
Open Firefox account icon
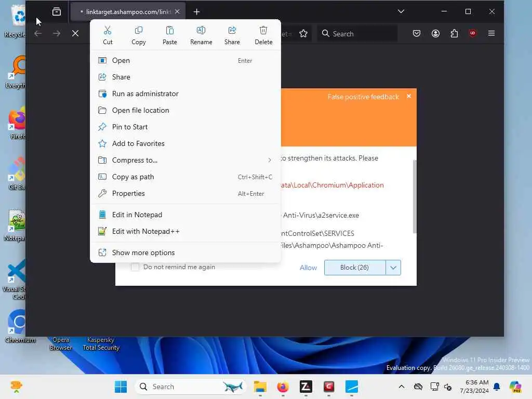click(436, 33)
